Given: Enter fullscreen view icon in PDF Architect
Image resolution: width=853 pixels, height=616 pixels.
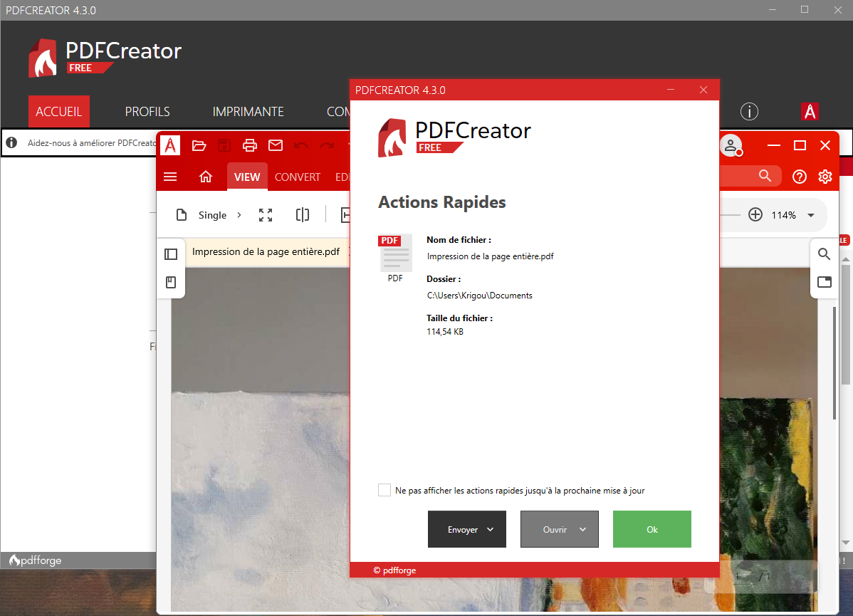Looking at the screenshot, I should point(266,215).
